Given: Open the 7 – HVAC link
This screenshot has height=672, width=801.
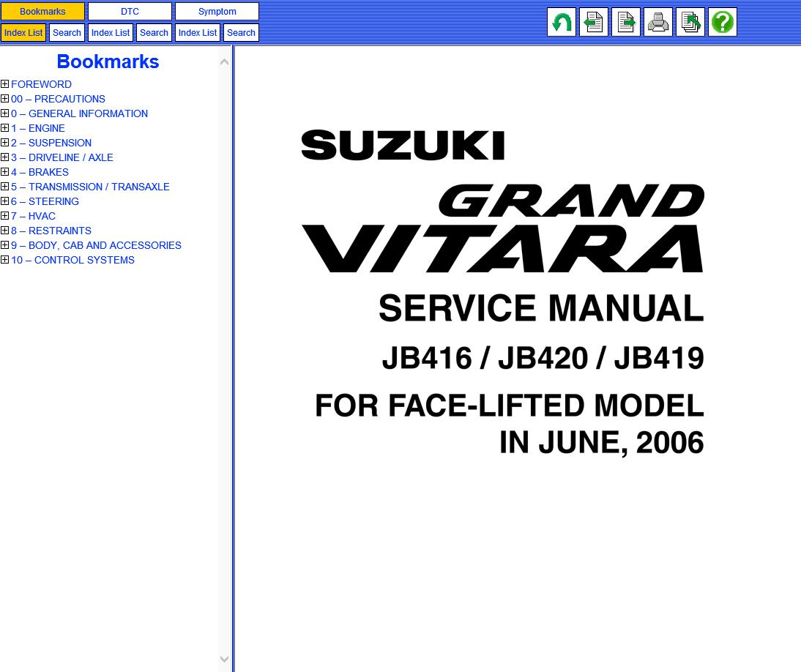Looking at the screenshot, I should tap(33, 216).
